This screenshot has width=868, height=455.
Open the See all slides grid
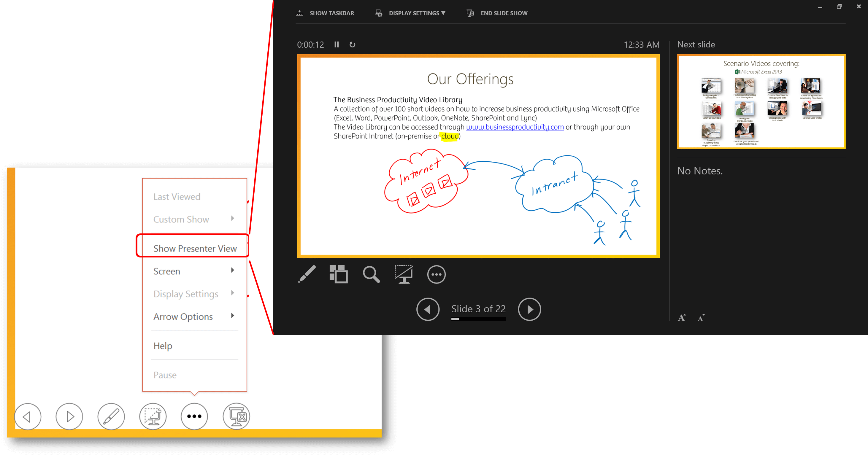coord(338,274)
